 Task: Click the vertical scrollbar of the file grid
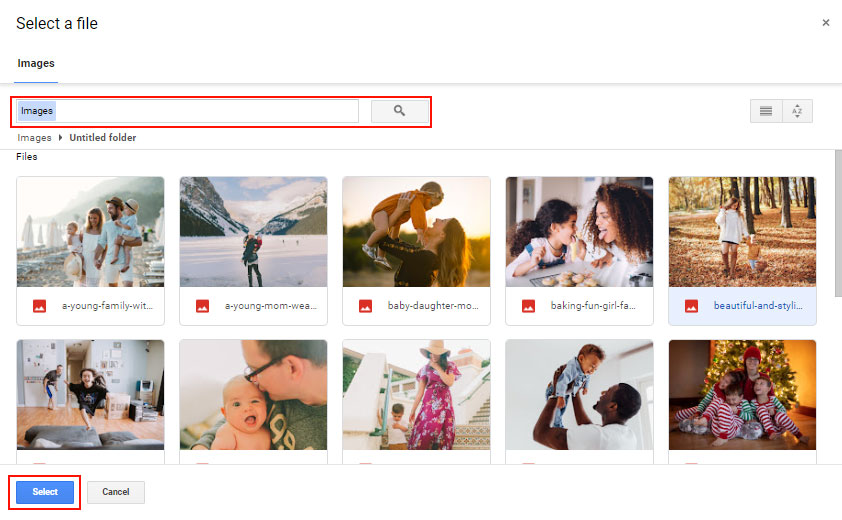pyautogui.click(x=838, y=223)
